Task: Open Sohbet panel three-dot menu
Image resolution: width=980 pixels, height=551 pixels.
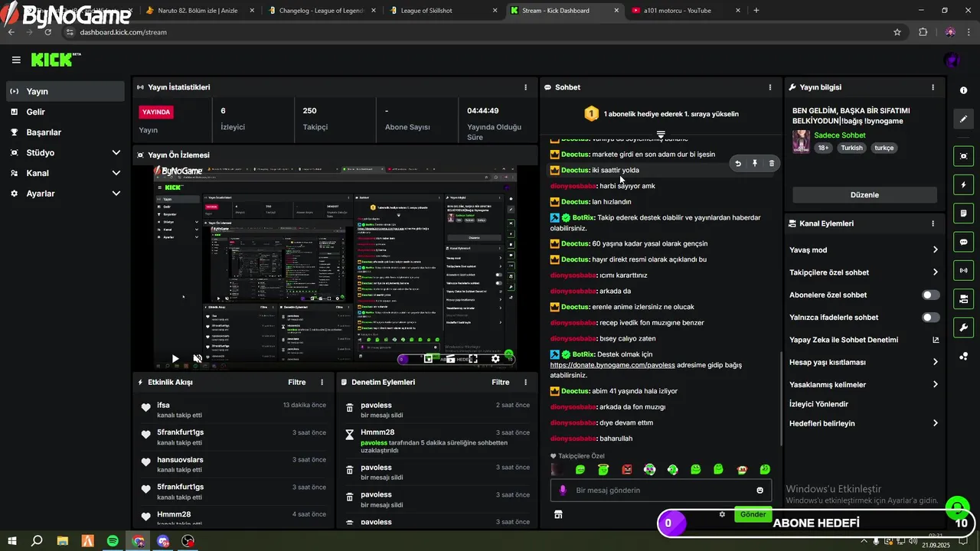Action: click(770, 87)
